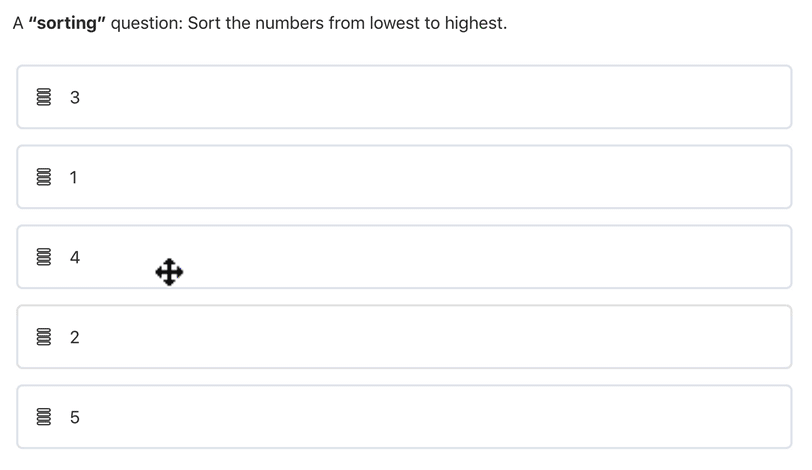Select the drag handle beside number 2
812x470 pixels.
pyautogui.click(x=43, y=338)
